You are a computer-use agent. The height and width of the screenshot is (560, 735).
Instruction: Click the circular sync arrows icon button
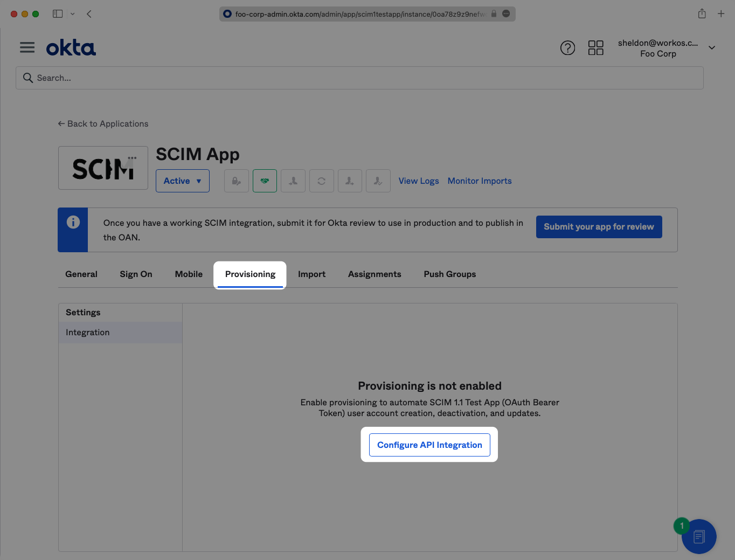point(322,181)
